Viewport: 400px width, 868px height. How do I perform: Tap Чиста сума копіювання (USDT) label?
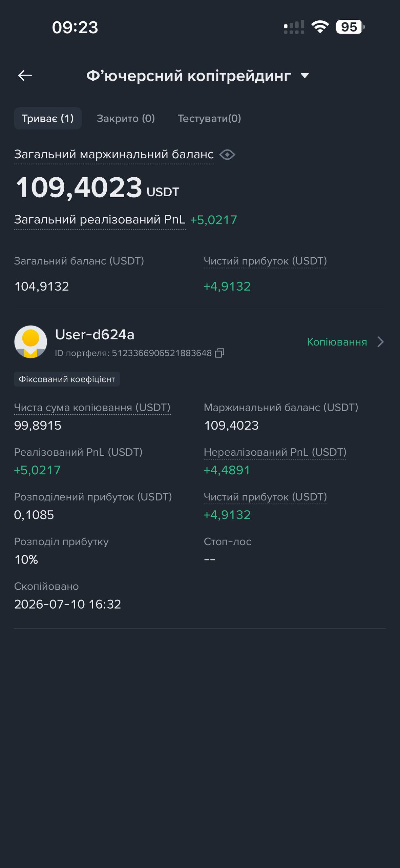[92, 407]
